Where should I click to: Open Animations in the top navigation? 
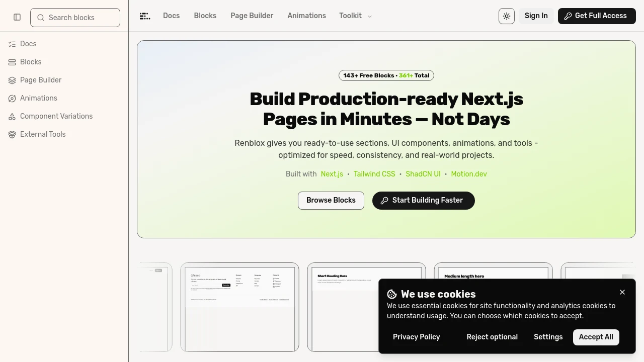[x=307, y=16]
